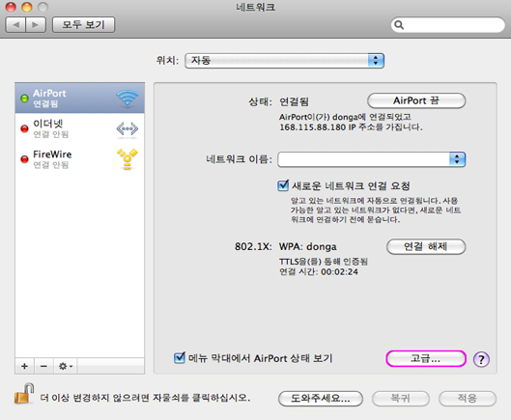Open the 위치 location dropdown
511x420 pixels.
coord(285,61)
